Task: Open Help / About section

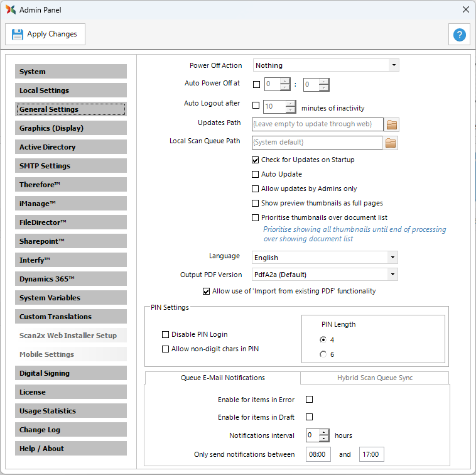Action: pyautogui.click(x=71, y=448)
